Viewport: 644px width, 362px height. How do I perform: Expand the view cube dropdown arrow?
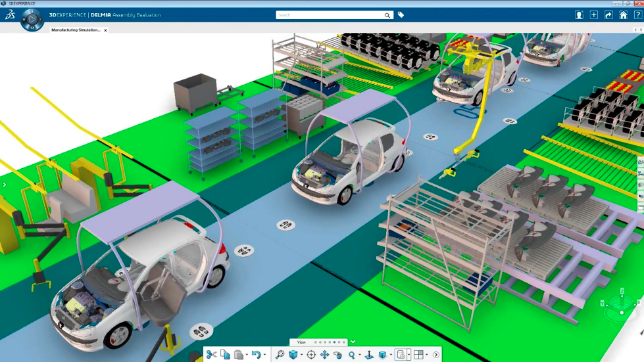(301, 355)
